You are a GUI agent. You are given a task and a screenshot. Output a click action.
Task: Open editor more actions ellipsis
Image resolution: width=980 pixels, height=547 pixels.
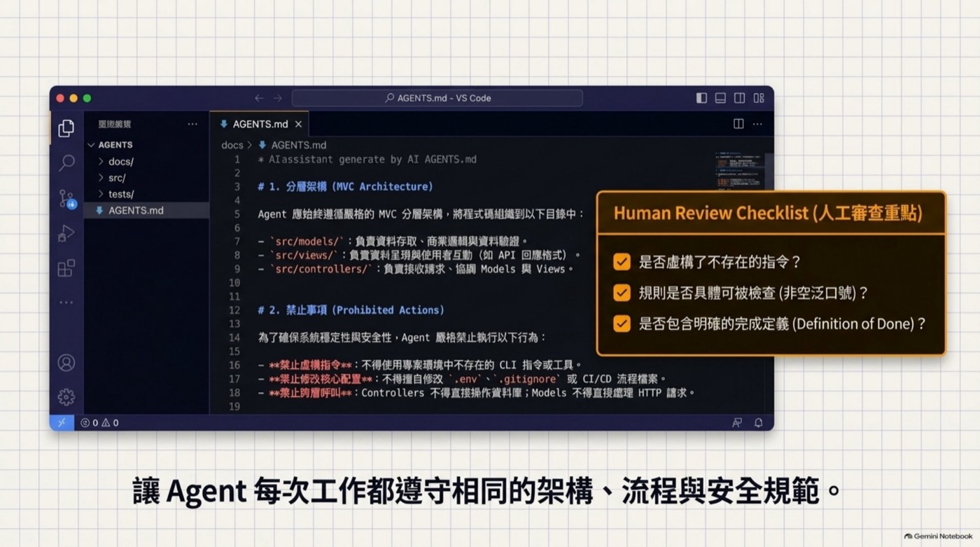757,124
